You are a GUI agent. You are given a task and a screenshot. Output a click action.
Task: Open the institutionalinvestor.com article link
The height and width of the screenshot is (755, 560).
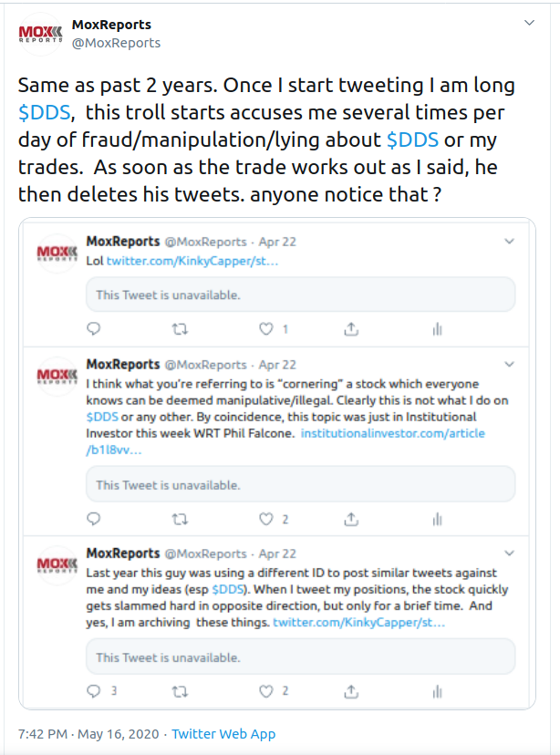point(392,433)
